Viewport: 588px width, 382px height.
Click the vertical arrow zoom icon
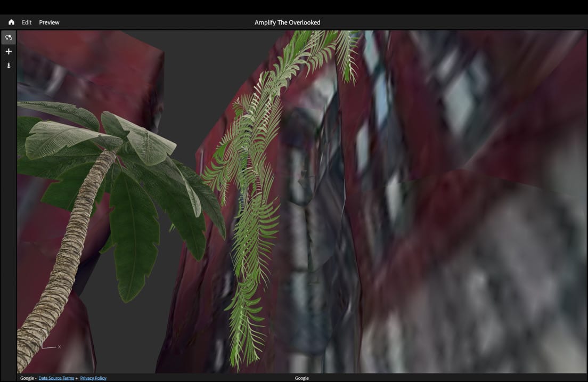(9, 64)
